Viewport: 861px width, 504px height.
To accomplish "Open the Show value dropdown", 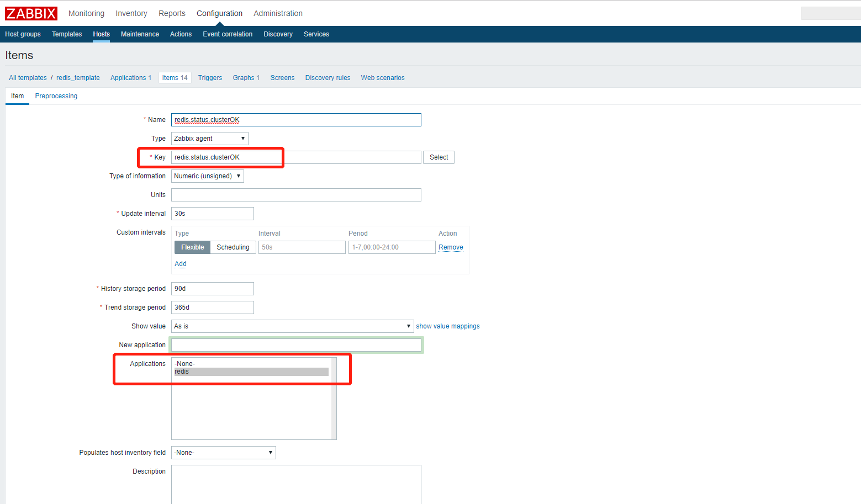I will click(293, 326).
